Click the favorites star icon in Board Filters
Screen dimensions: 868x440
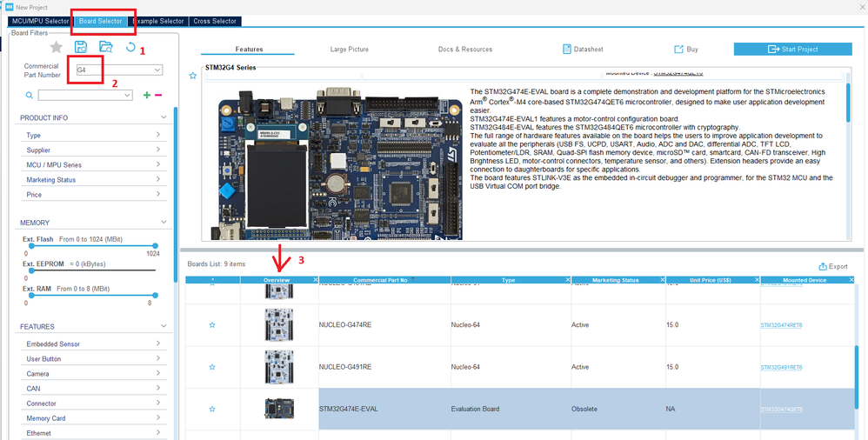pyautogui.click(x=56, y=47)
